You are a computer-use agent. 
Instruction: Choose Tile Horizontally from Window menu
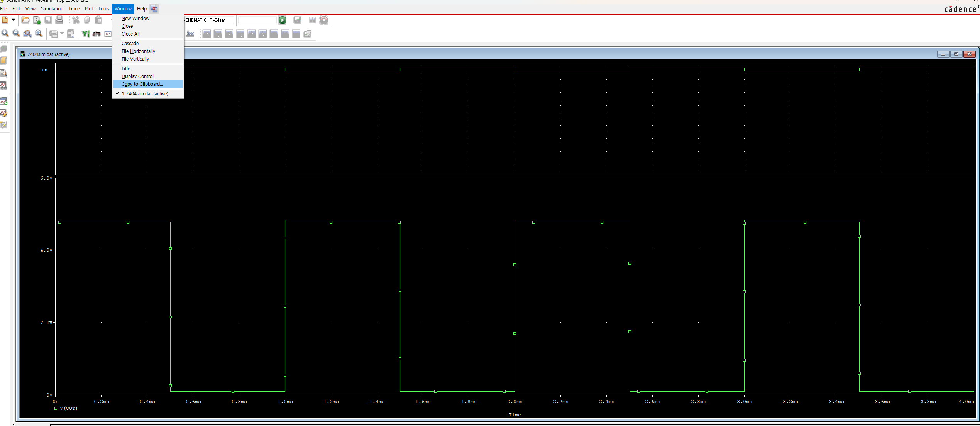point(138,51)
